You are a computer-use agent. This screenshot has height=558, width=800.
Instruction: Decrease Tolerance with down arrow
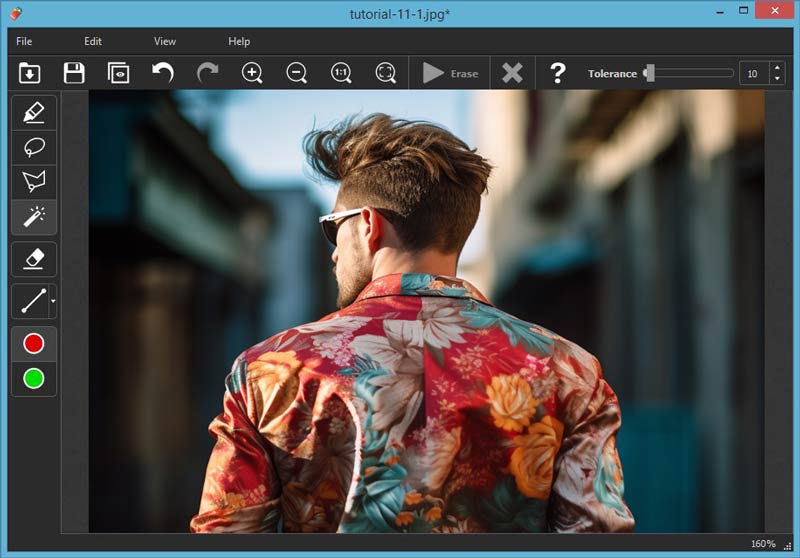pyautogui.click(x=777, y=79)
